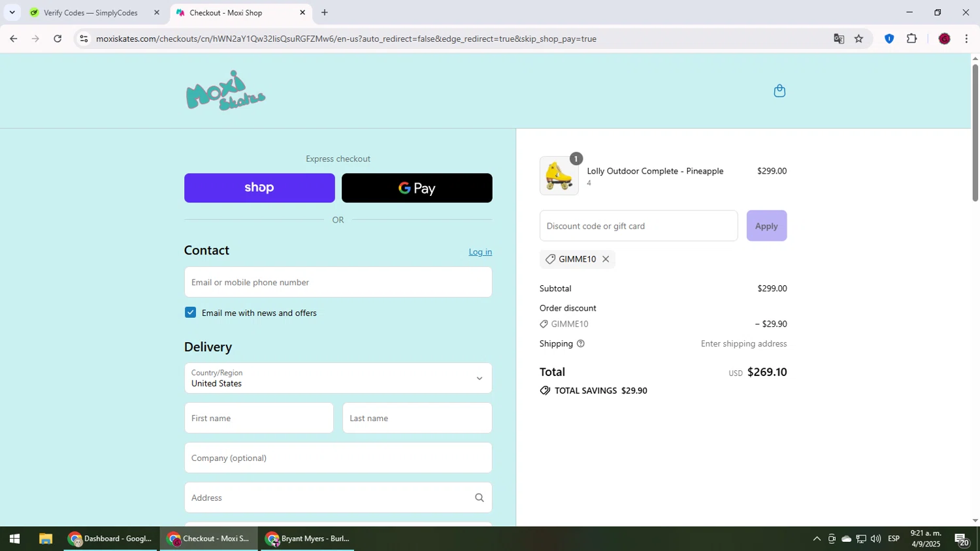Select Checkout Moxi Shop taskbar window

click(x=208, y=539)
